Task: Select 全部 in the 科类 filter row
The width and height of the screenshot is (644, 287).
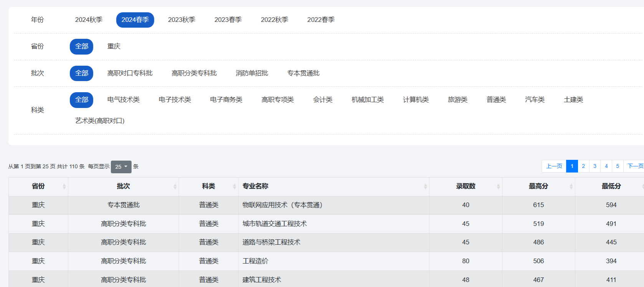Action: coord(81,100)
